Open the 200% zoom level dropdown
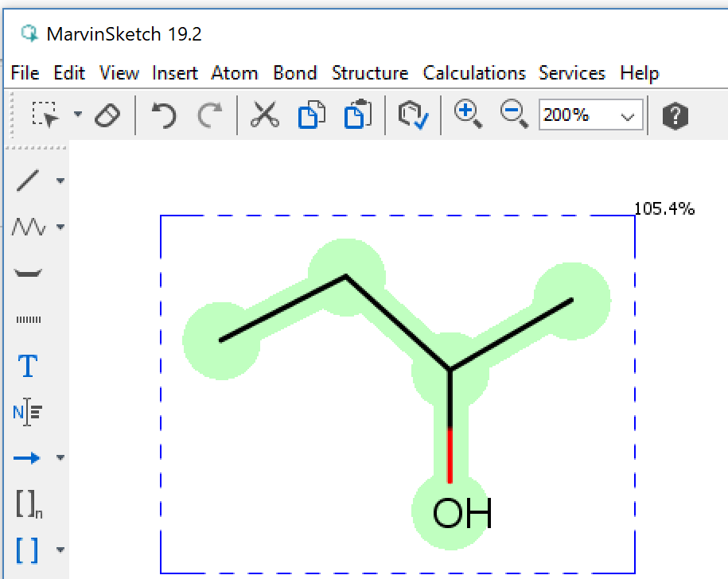The width and height of the screenshot is (728, 579). click(x=628, y=116)
